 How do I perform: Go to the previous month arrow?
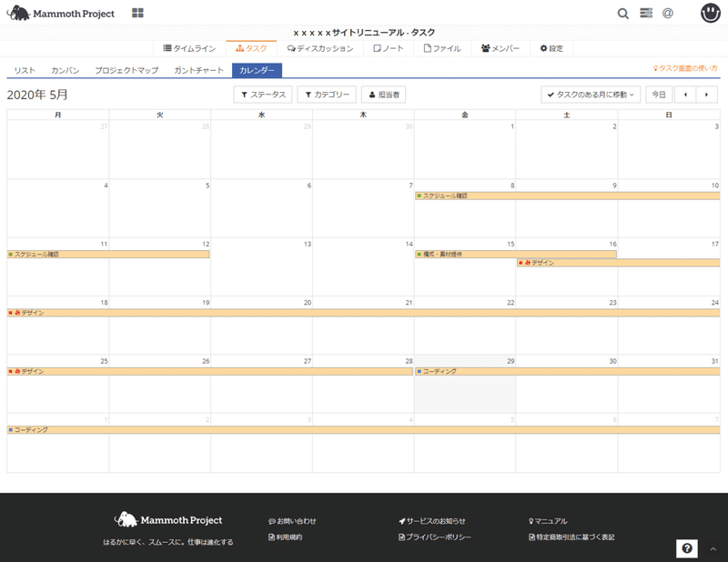[685, 95]
